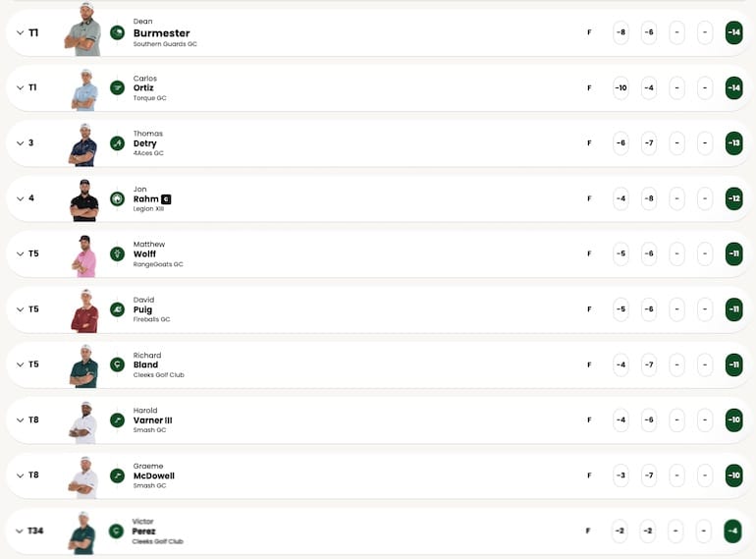Click Torque GC team logo icon
Viewport: 756px width, 559px height.
click(118, 87)
